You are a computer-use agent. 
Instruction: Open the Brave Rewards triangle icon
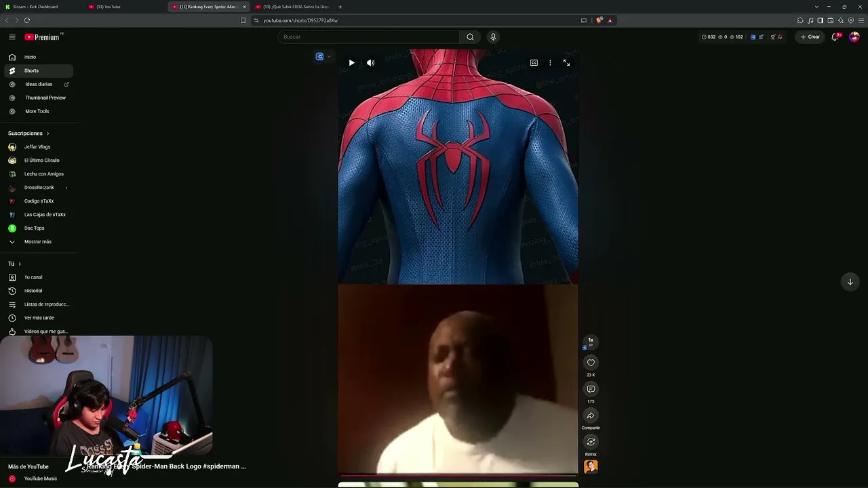(610, 20)
